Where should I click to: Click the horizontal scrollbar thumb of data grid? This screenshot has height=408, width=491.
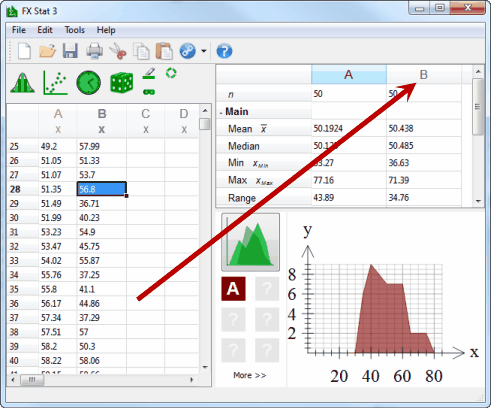(32, 380)
